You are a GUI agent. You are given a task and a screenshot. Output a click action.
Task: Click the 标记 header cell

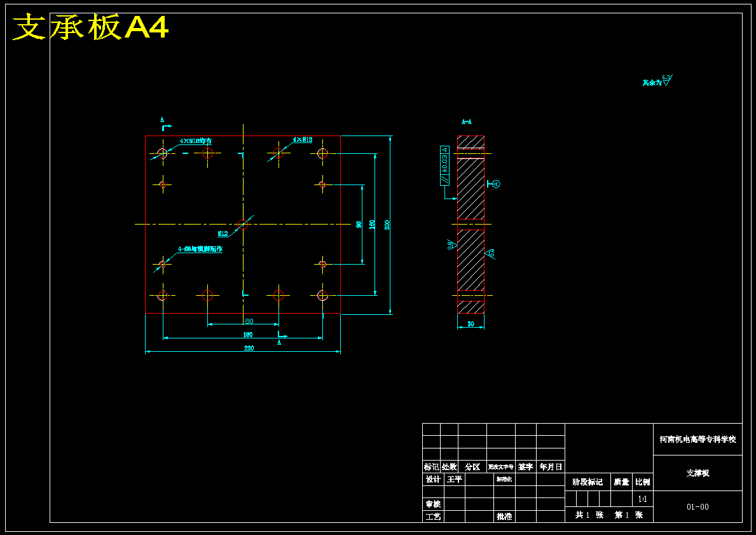click(x=431, y=467)
